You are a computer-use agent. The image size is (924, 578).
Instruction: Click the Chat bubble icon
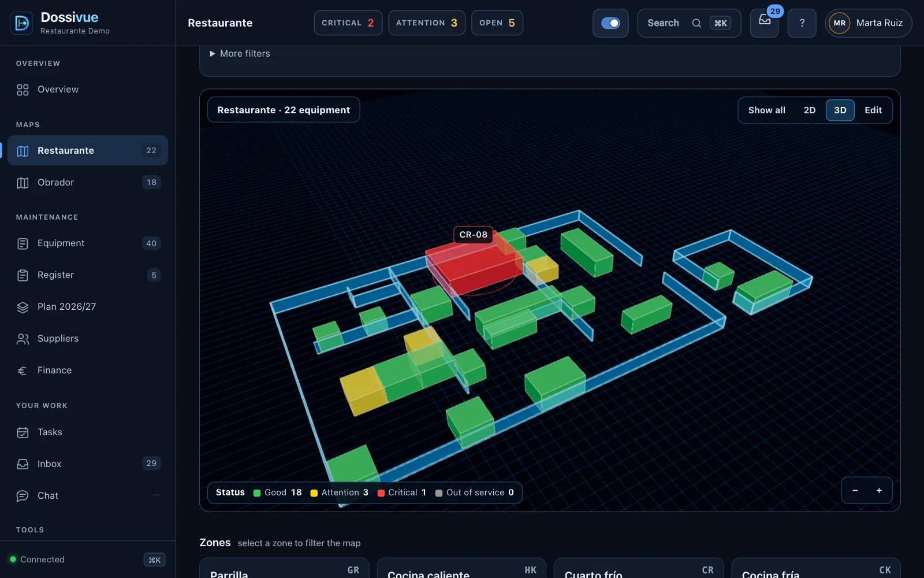[23, 496]
